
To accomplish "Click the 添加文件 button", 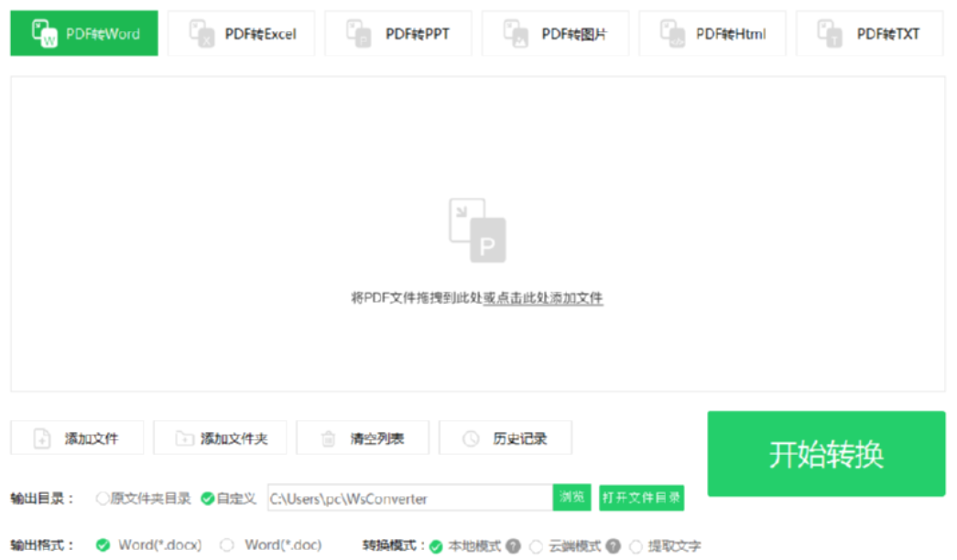I will click(77, 438).
